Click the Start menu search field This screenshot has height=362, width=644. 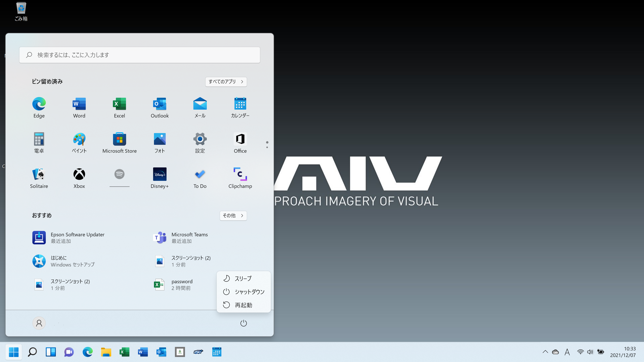point(140,55)
